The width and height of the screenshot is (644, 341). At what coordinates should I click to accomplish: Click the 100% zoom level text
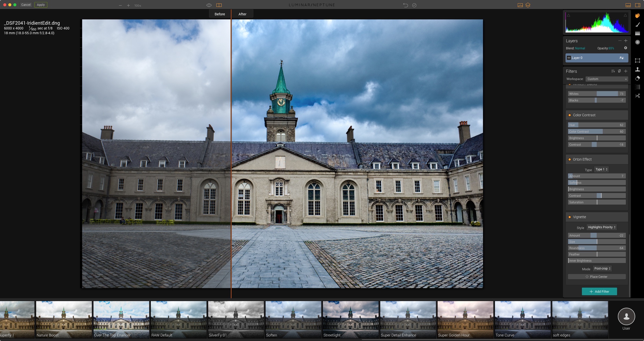pyautogui.click(x=138, y=6)
